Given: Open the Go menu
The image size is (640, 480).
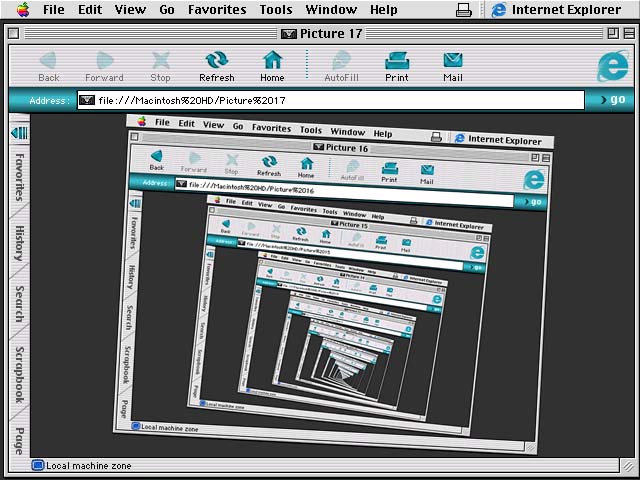Looking at the screenshot, I should 167,9.
